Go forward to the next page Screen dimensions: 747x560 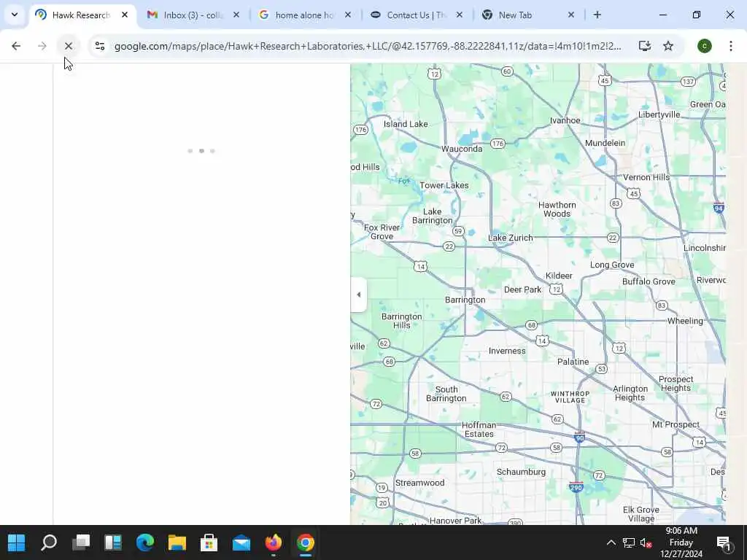pos(42,46)
